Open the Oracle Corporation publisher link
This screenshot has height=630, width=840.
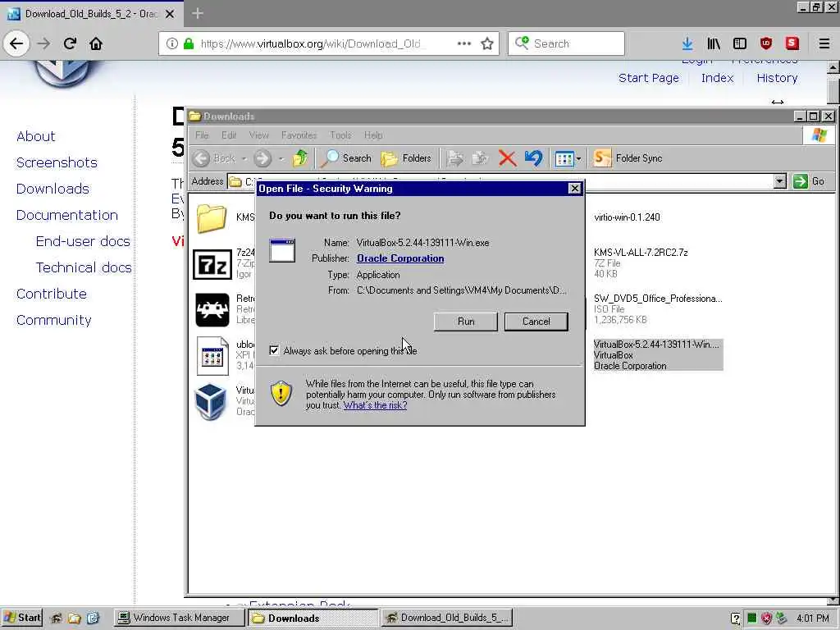[400, 258]
